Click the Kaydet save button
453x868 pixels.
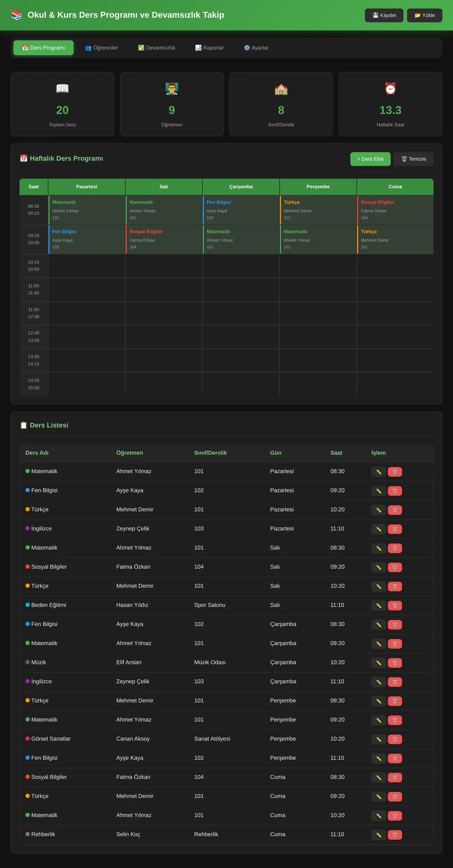[x=384, y=15]
